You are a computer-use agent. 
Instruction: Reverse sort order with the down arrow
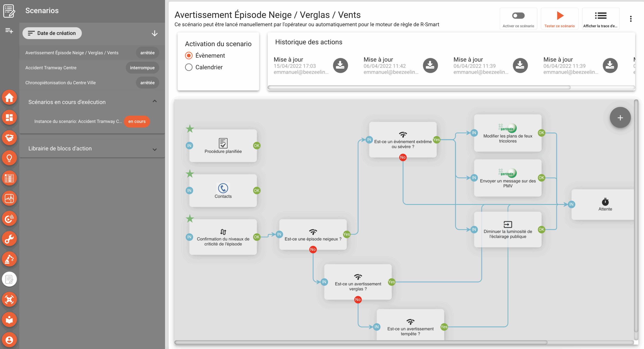click(x=155, y=33)
